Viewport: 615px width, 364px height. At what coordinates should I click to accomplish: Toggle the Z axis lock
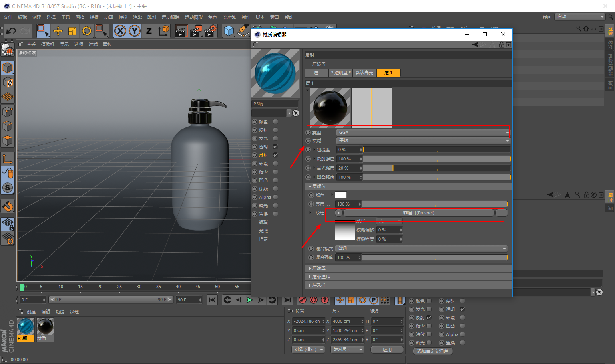[x=149, y=31]
